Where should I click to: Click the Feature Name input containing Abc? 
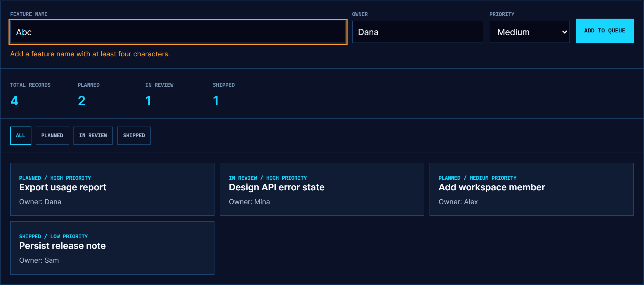178,32
